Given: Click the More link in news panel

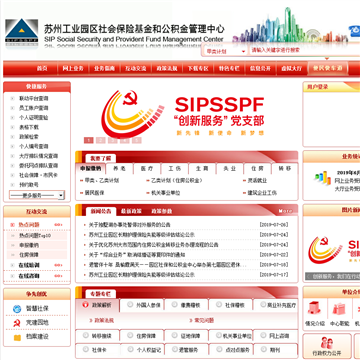Looking at the screenshot, I should 285,211.
